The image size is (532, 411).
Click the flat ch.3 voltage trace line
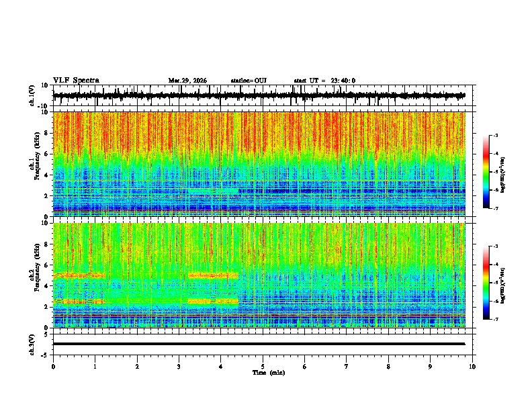(x=259, y=344)
